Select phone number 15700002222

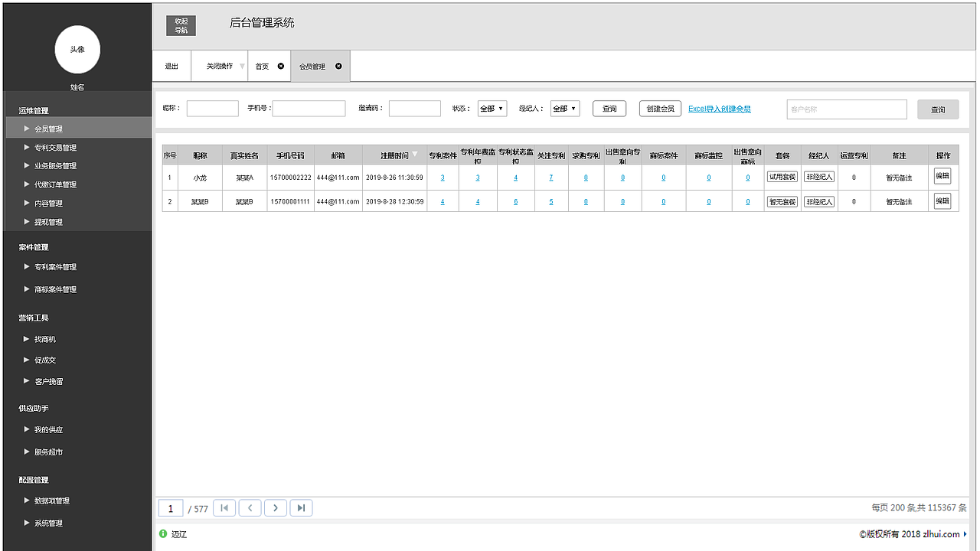point(291,178)
